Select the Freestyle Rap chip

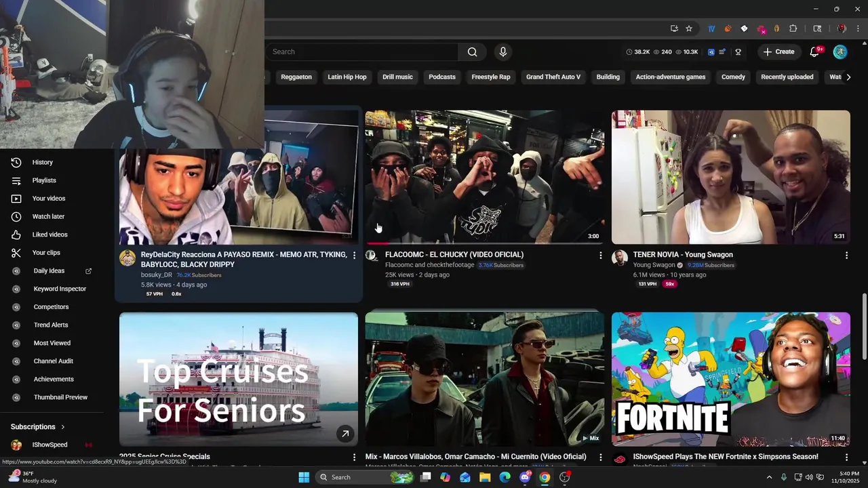tap(491, 77)
